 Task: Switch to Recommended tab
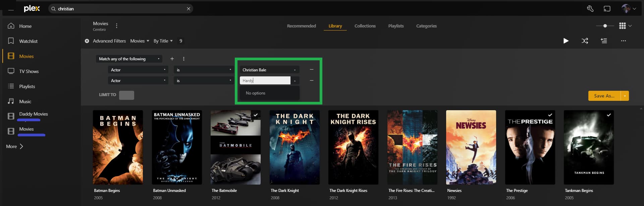(301, 26)
